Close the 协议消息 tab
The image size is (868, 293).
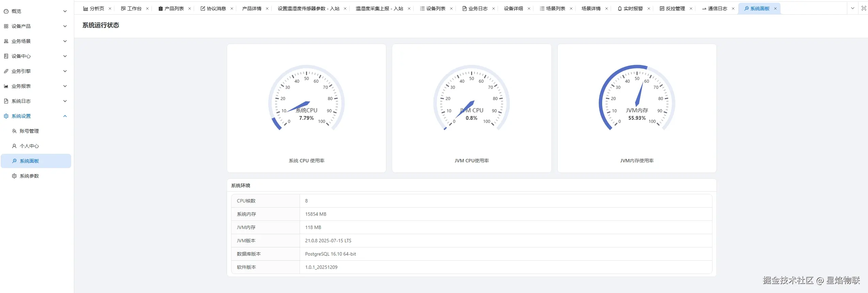[232, 9]
